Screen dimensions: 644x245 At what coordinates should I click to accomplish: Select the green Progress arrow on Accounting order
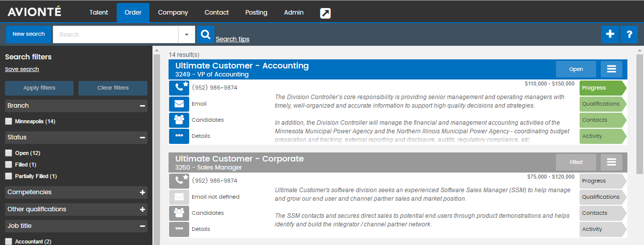click(x=603, y=88)
